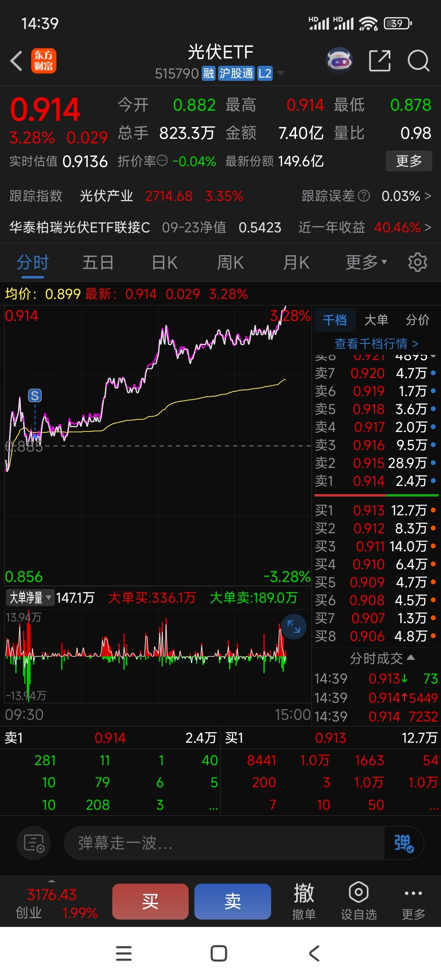Expand chart with fullscreen arrows icon

pyautogui.click(x=294, y=626)
